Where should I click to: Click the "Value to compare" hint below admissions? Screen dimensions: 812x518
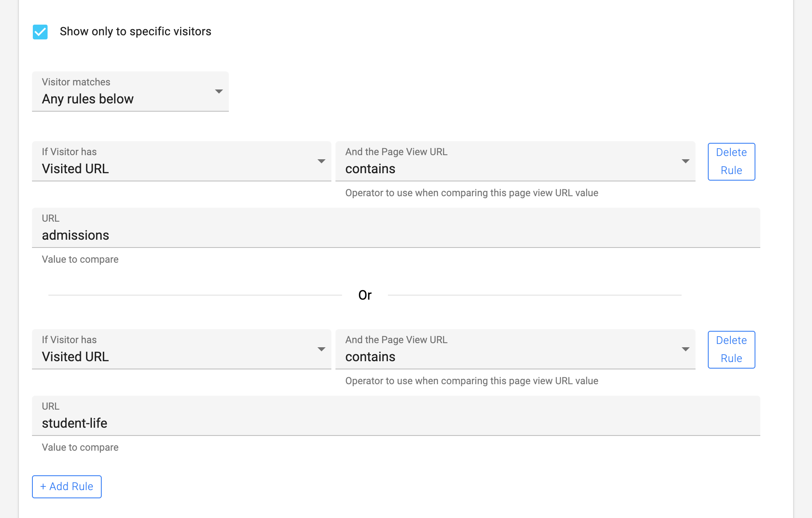pos(80,259)
